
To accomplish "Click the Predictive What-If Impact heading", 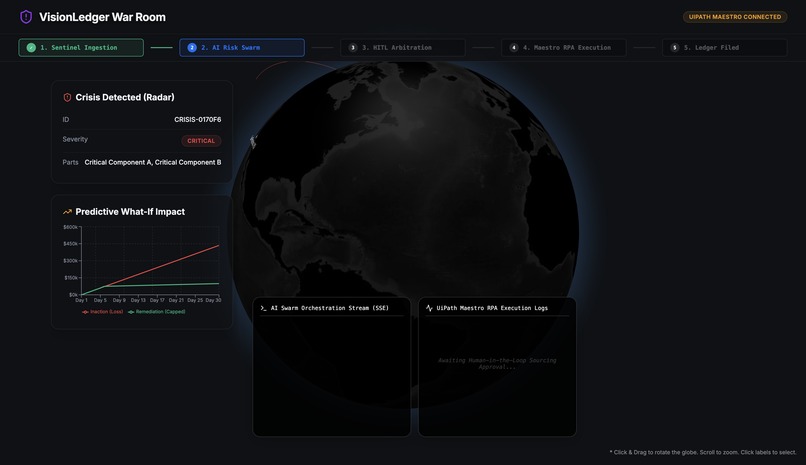I will [130, 212].
